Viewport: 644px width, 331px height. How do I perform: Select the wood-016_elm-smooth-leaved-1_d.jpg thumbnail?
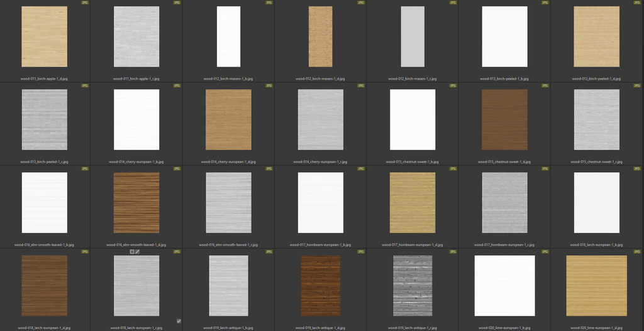(136, 202)
